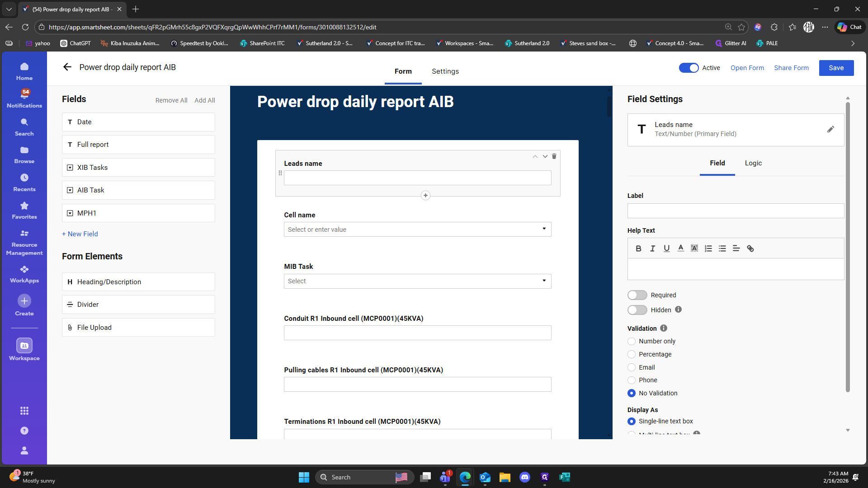Move Leads name field down with chevron
Image resolution: width=868 pixels, height=488 pixels.
(x=545, y=156)
